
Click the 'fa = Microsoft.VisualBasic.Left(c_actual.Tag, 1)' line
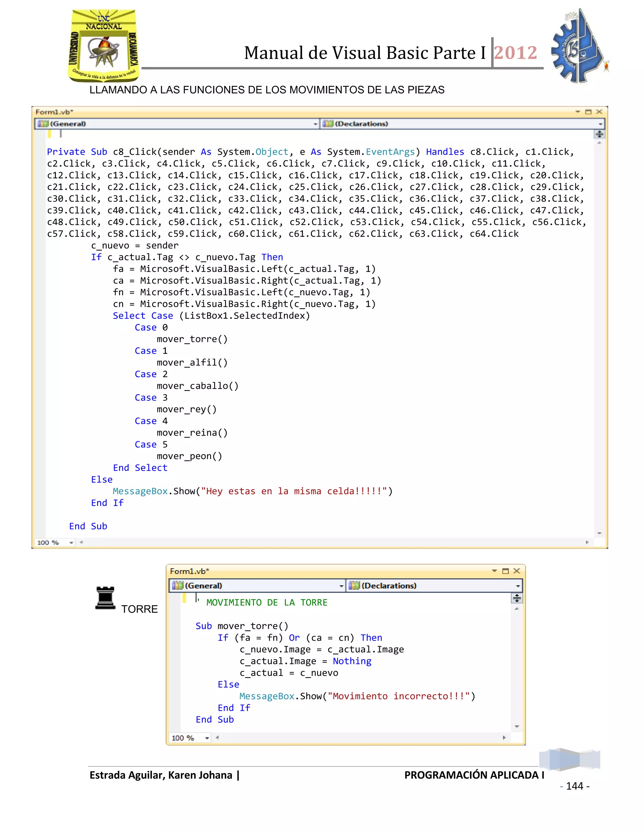tap(245, 269)
